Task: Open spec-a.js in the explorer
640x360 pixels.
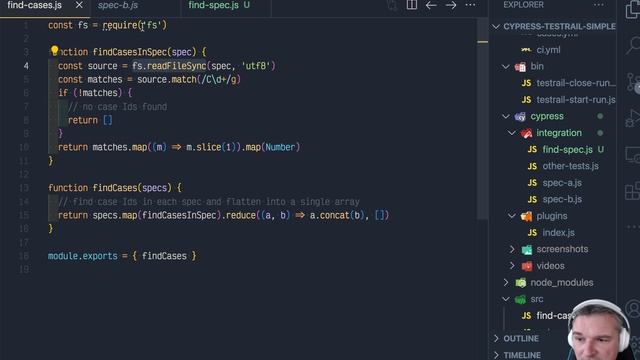Action: 562,183
